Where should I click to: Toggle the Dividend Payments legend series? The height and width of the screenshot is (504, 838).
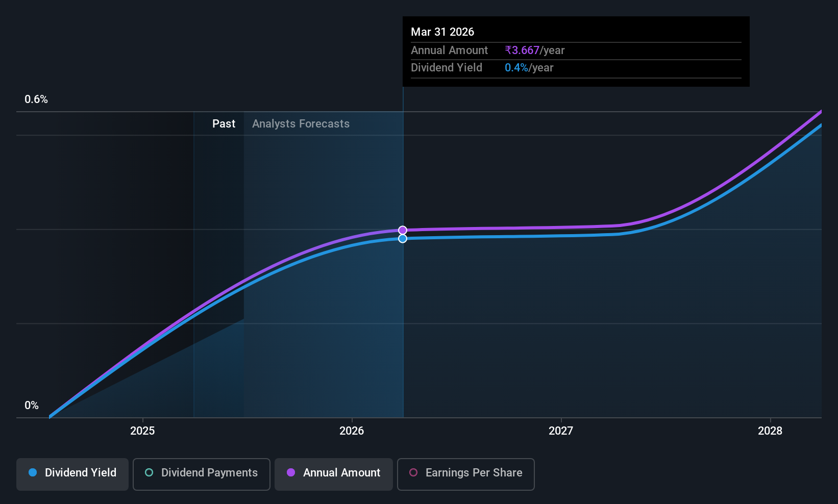point(202,474)
